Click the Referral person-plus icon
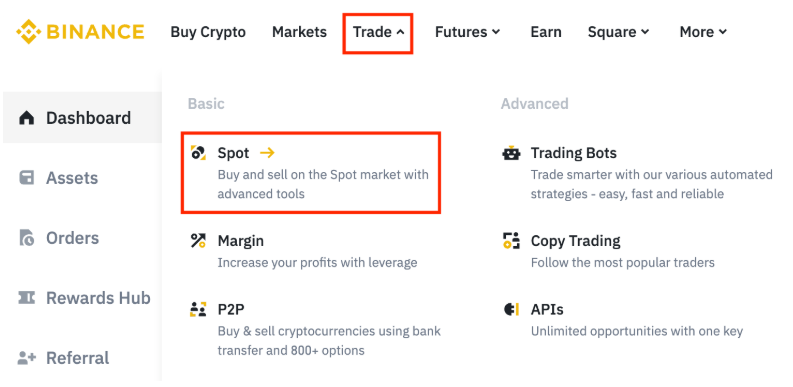Image resolution: width=793 pixels, height=387 pixels. [26, 358]
